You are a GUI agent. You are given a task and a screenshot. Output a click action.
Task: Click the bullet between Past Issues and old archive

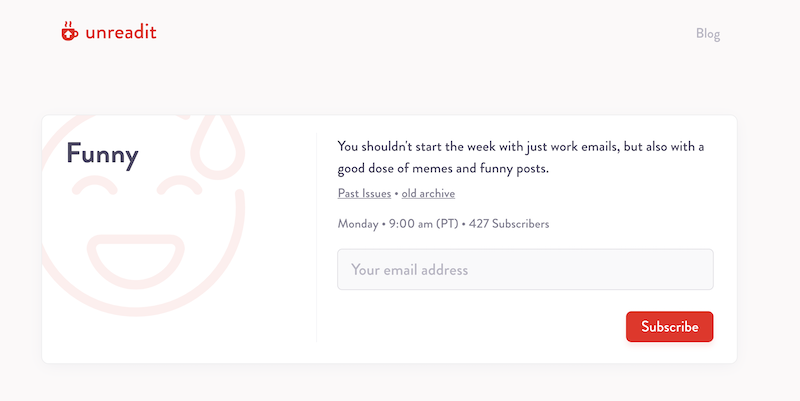(396, 193)
